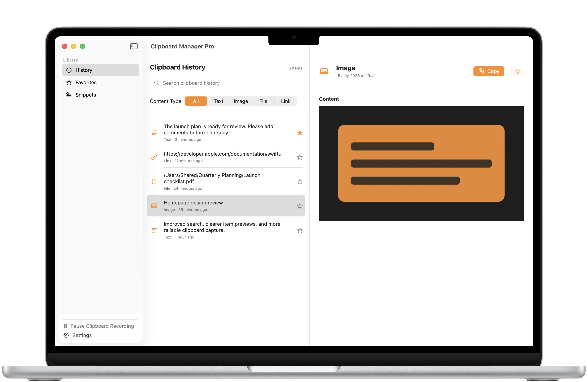
Task: Filter content type by Text
Action: [218, 101]
